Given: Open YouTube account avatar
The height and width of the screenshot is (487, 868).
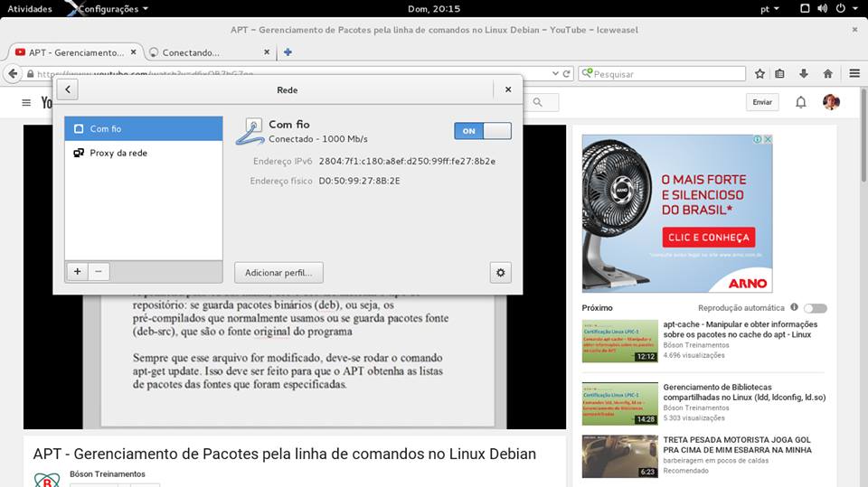Looking at the screenshot, I should pyautogui.click(x=831, y=102).
